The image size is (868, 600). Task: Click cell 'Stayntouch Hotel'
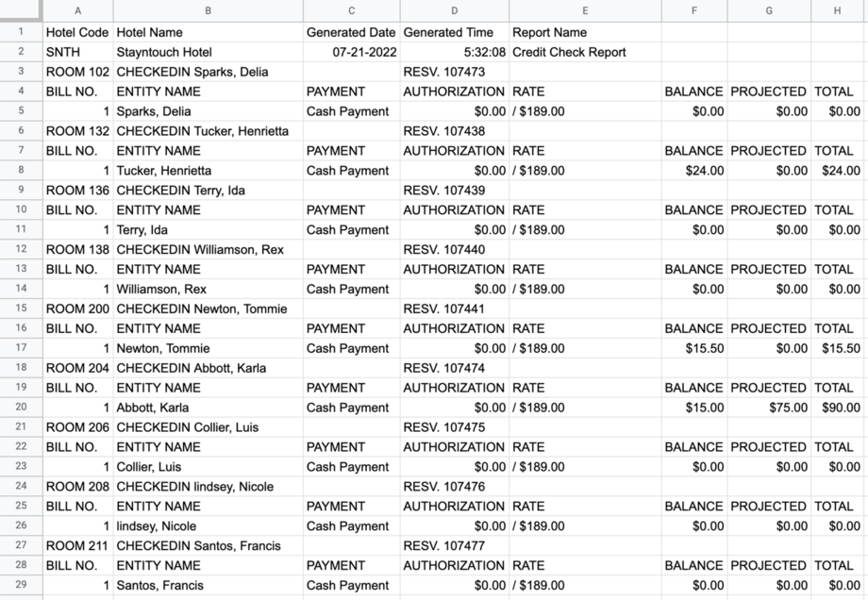[x=209, y=52]
